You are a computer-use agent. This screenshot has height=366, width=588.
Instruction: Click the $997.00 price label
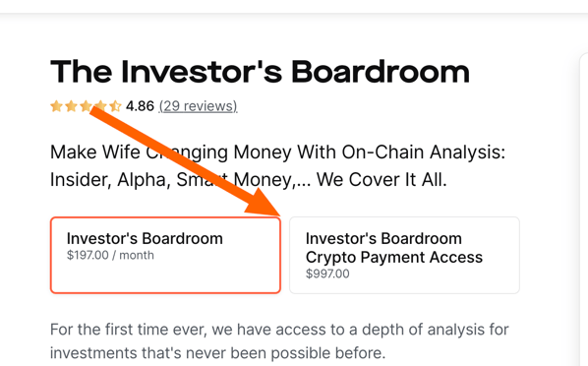pyautogui.click(x=327, y=274)
